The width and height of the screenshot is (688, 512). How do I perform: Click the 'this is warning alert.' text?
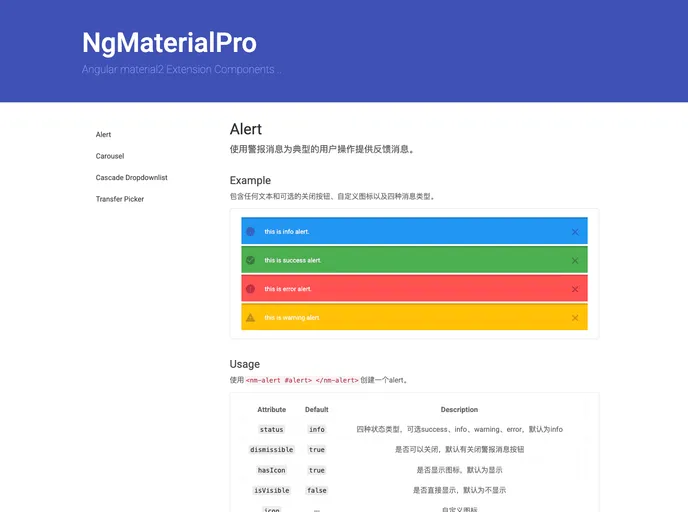click(292, 318)
